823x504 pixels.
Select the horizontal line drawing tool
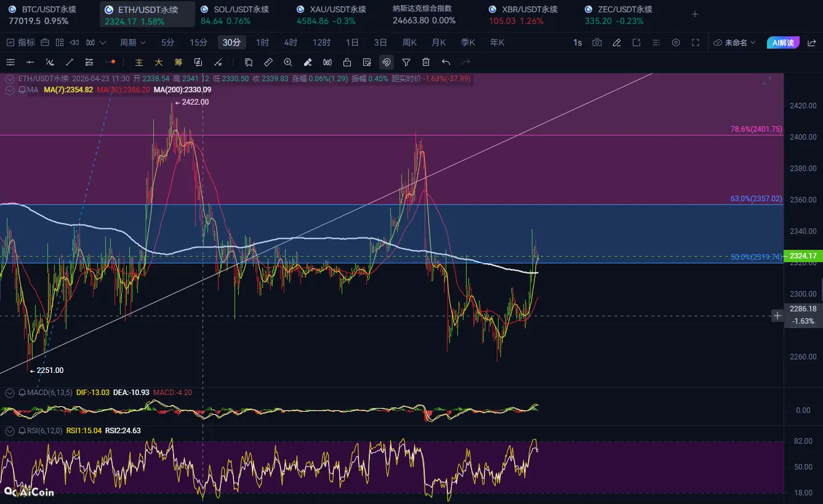(x=30, y=62)
